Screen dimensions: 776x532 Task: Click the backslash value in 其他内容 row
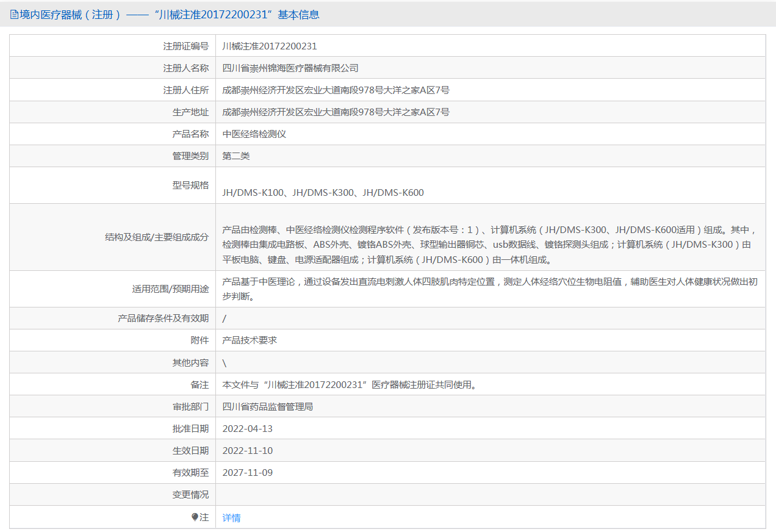click(225, 362)
